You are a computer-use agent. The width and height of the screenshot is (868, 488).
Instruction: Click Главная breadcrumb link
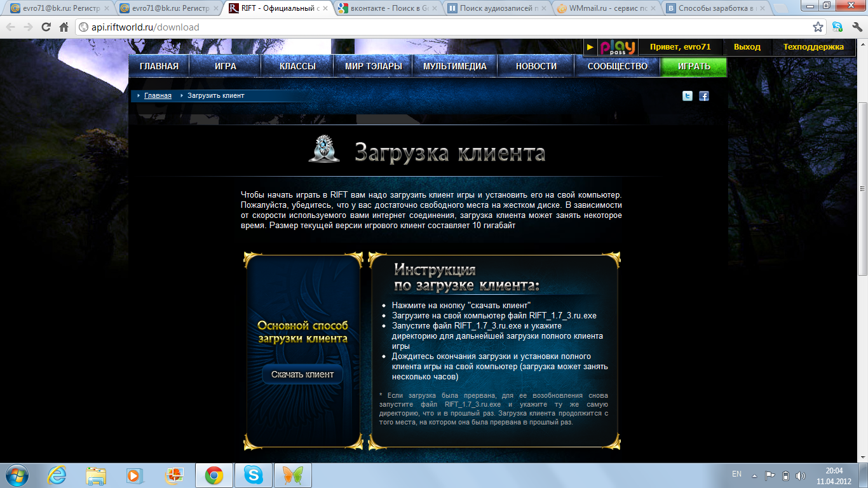point(158,95)
